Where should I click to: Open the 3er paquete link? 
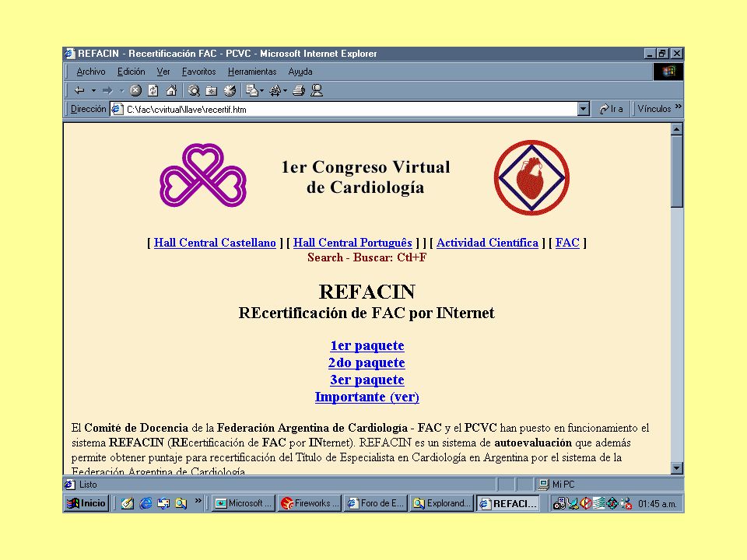[367, 380]
